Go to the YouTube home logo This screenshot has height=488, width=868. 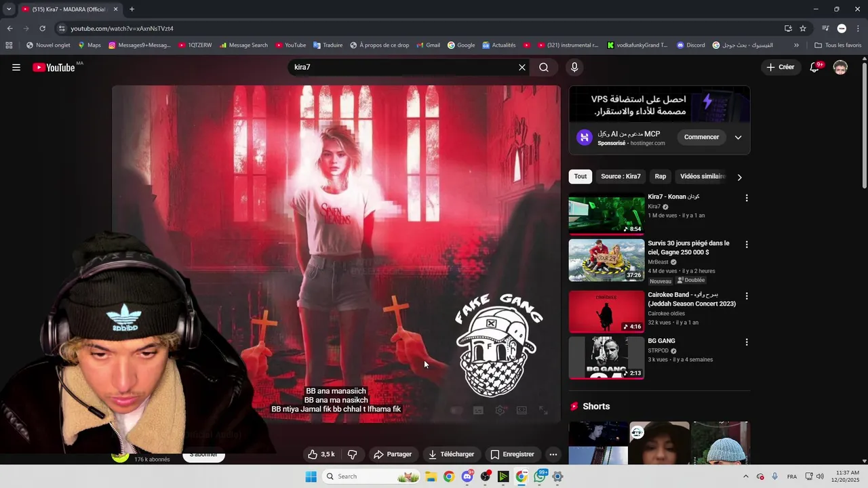click(54, 67)
